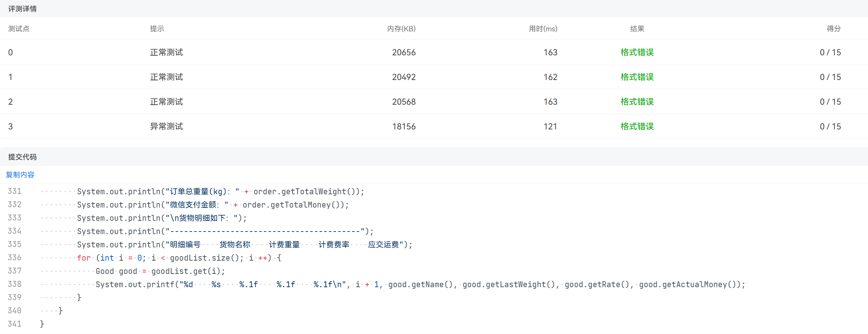The image size is (868, 334).
Task: Click the printf statement on line 338
Action: pyautogui.click(x=420, y=284)
